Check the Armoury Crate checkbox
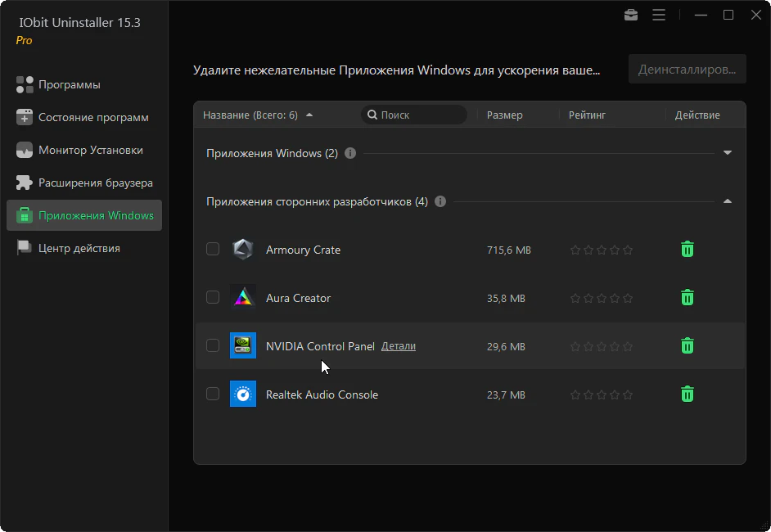Image resolution: width=771 pixels, height=532 pixels. click(213, 250)
